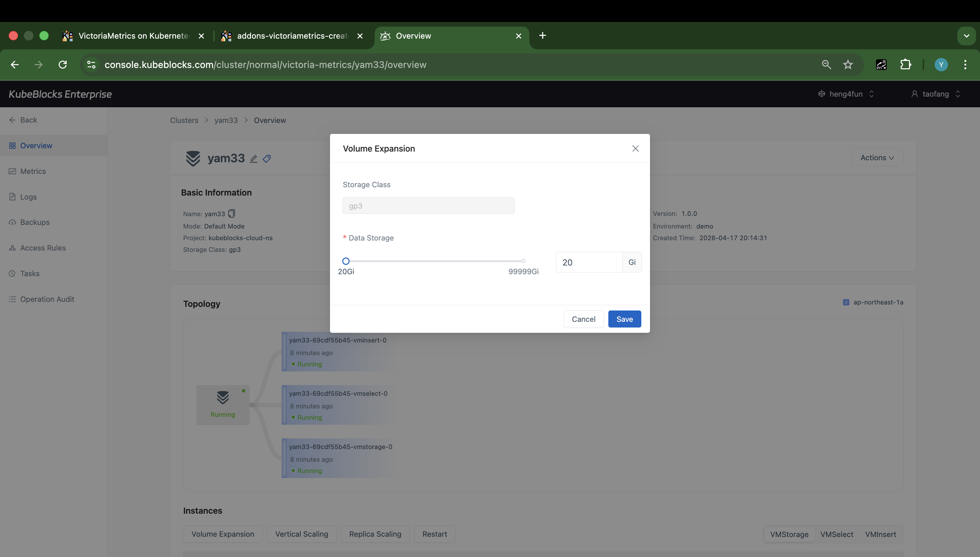The width and height of the screenshot is (980, 557).
Task: Click the KubeBlocks Enterprise logo
Action: (60, 94)
